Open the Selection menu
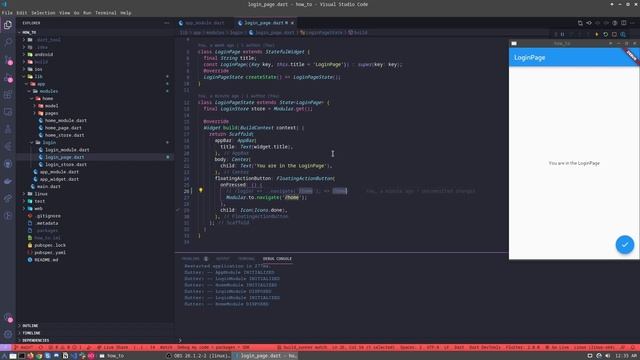Screen dimensions: 640x360 click(43, 13)
